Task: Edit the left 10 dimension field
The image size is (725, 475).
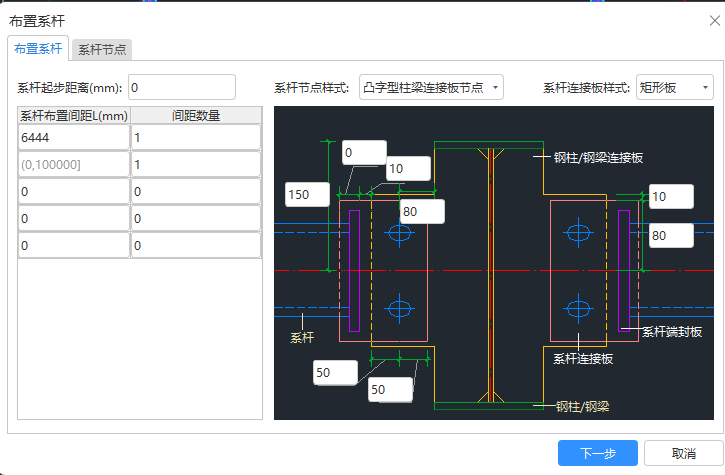Action: (x=408, y=168)
